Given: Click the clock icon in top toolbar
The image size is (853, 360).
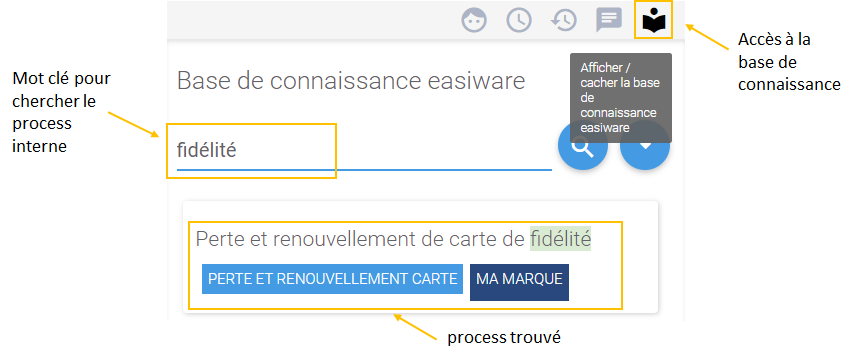Looking at the screenshot, I should tap(519, 21).
